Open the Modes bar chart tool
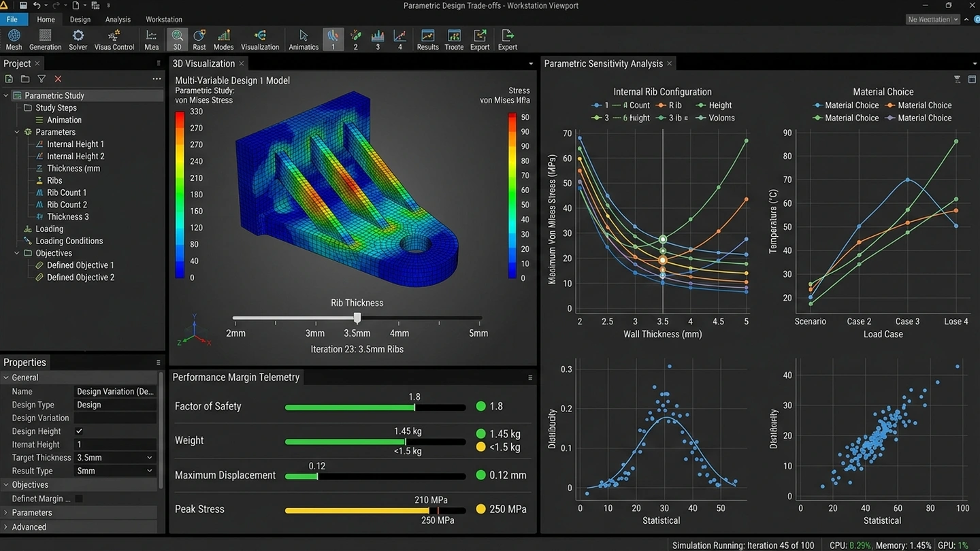The width and height of the screenshot is (980, 551). 223,40
